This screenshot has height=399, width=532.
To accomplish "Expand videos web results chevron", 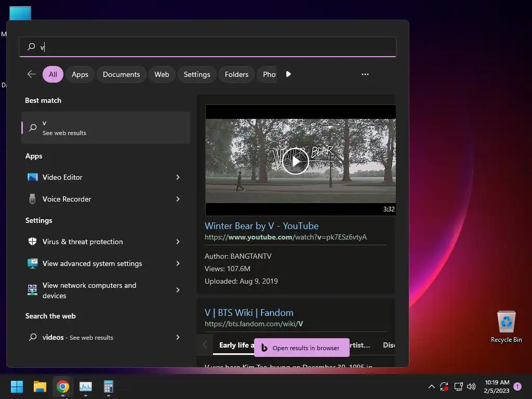I will point(178,337).
